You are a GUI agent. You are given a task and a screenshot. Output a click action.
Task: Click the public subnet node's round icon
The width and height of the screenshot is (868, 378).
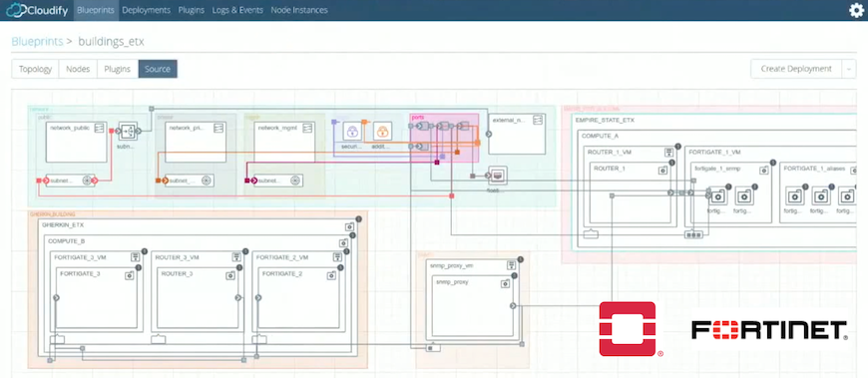87,181
